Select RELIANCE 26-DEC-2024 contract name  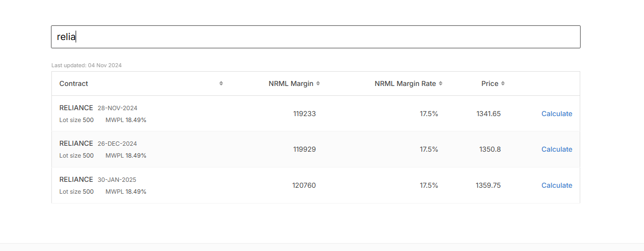point(98,143)
